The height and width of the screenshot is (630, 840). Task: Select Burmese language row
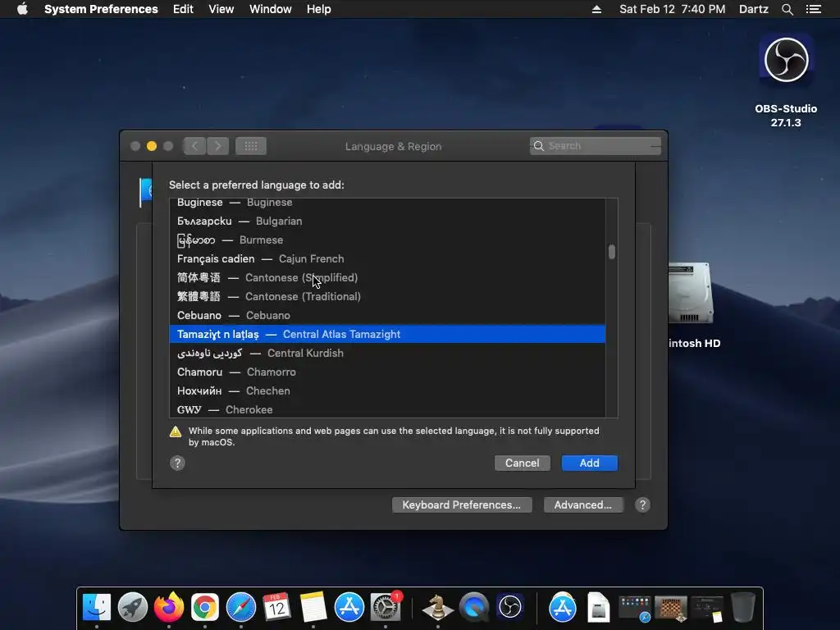[x=387, y=240]
